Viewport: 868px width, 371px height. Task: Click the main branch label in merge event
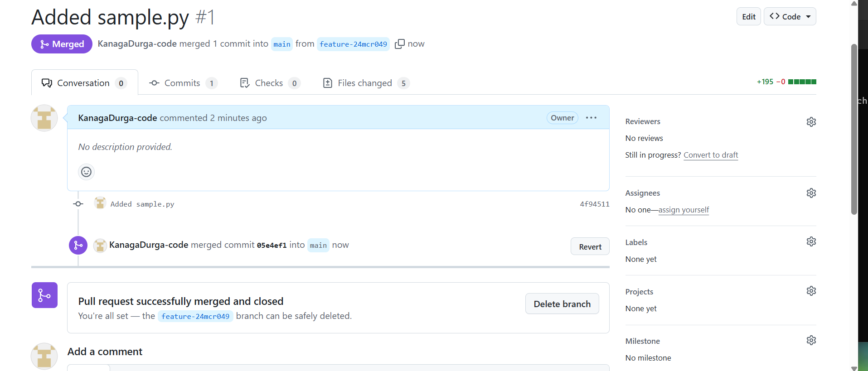[318, 245]
